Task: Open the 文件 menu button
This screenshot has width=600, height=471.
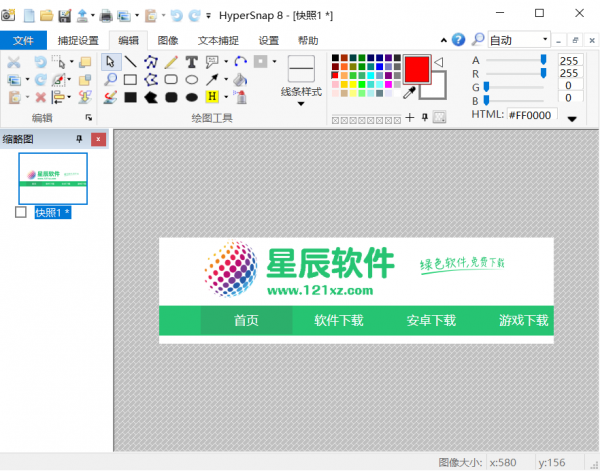Action: (23, 40)
